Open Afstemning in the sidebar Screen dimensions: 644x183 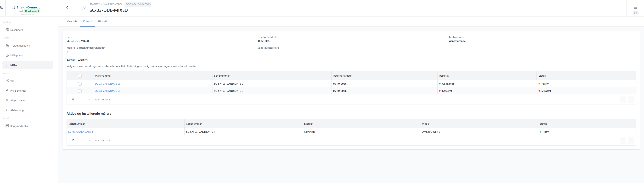click(28, 110)
